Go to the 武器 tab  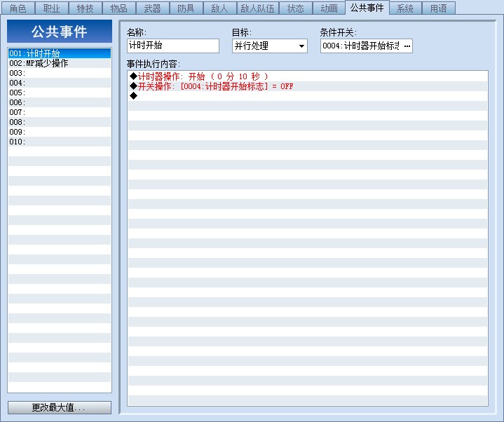coord(152,8)
